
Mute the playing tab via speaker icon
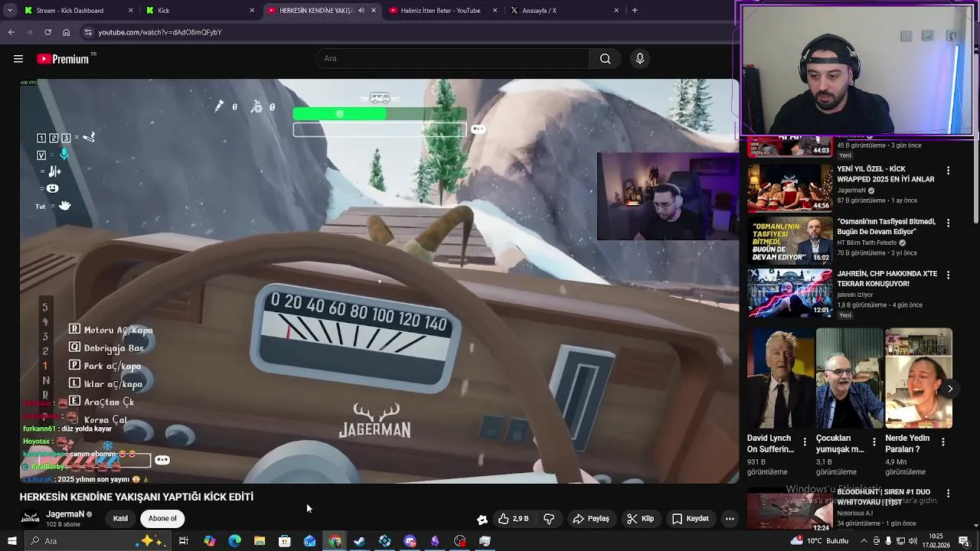(x=361, y=11)
